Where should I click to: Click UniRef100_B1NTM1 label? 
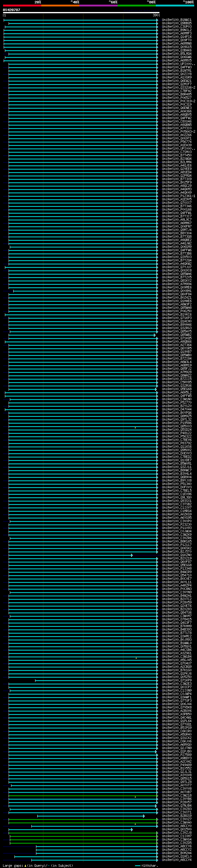(x=176, y=71)
